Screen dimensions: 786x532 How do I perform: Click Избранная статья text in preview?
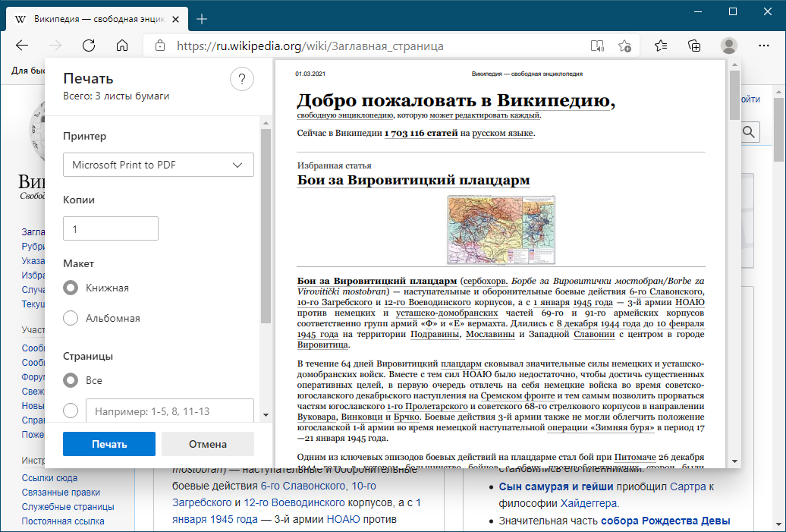point(335,165)
